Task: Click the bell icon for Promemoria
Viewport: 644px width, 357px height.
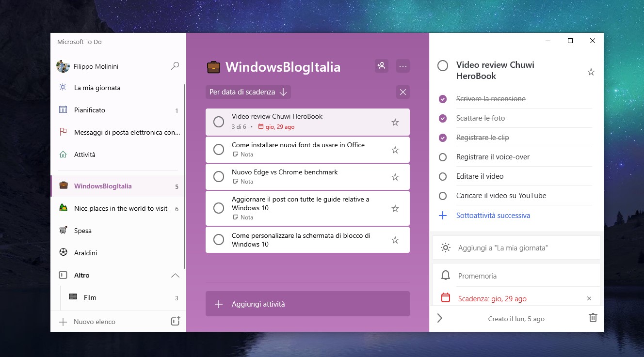Action: click(x=445, y=276)
